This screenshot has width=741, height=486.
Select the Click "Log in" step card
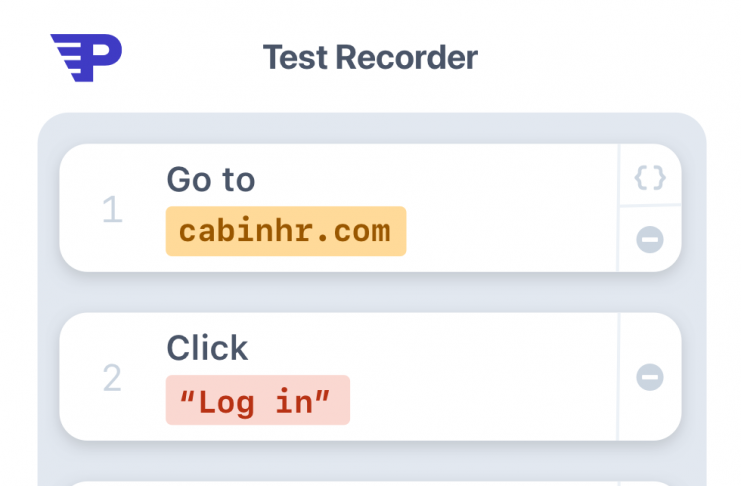coord(370,376)
